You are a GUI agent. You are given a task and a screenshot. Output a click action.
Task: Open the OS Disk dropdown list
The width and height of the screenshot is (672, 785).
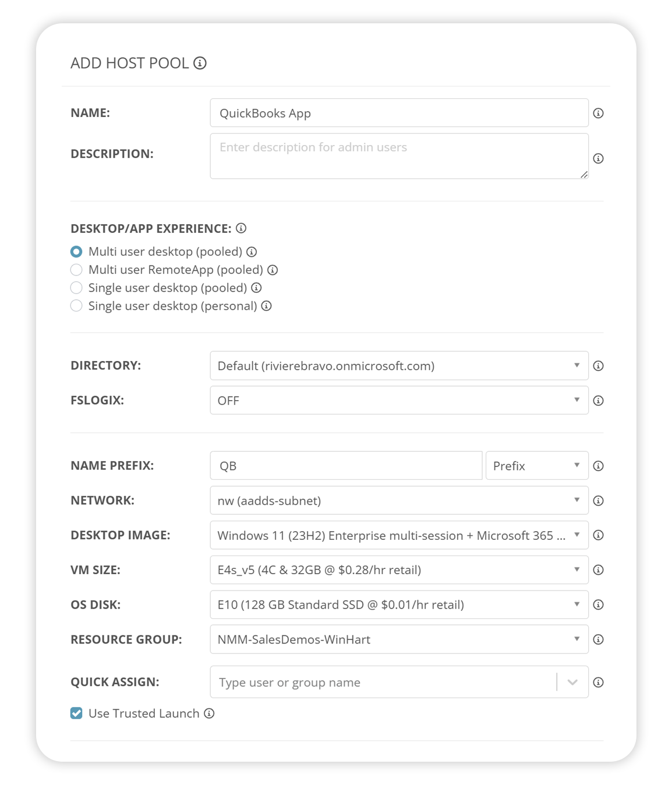(399, 604)
